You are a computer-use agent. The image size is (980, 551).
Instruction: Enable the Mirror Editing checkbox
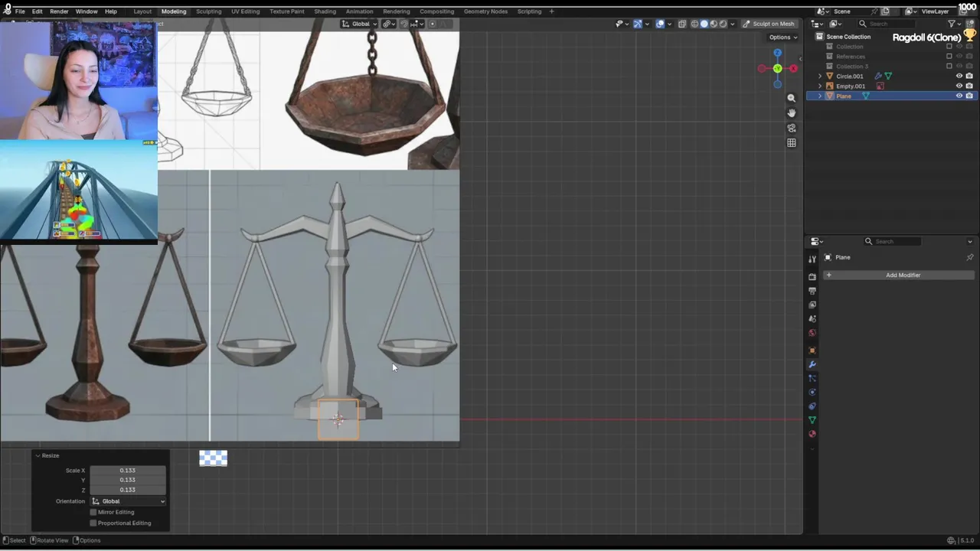pyautogui.click(x=93, y=512)
